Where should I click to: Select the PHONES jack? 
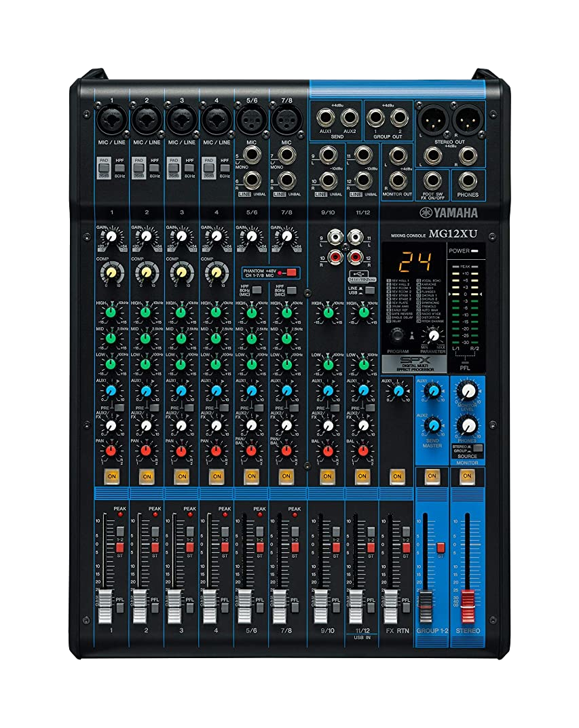[468, 180]
